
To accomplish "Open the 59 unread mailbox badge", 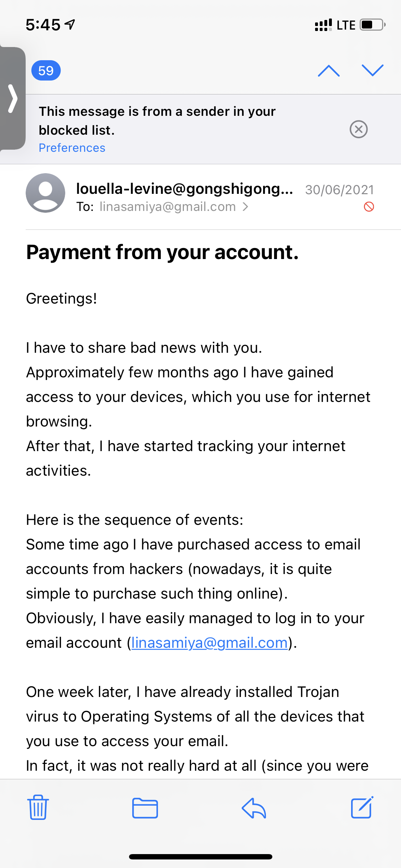I will (46, 71).
